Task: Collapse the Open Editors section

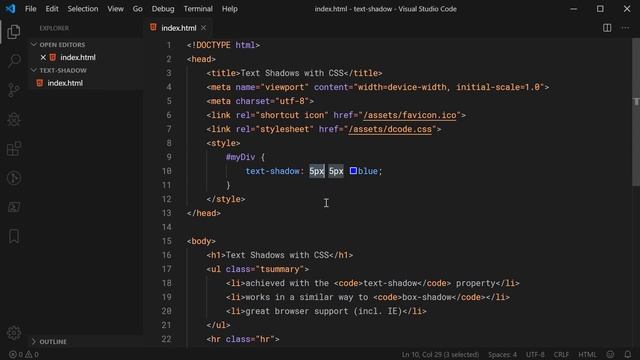Action: [x=34, y=44]
